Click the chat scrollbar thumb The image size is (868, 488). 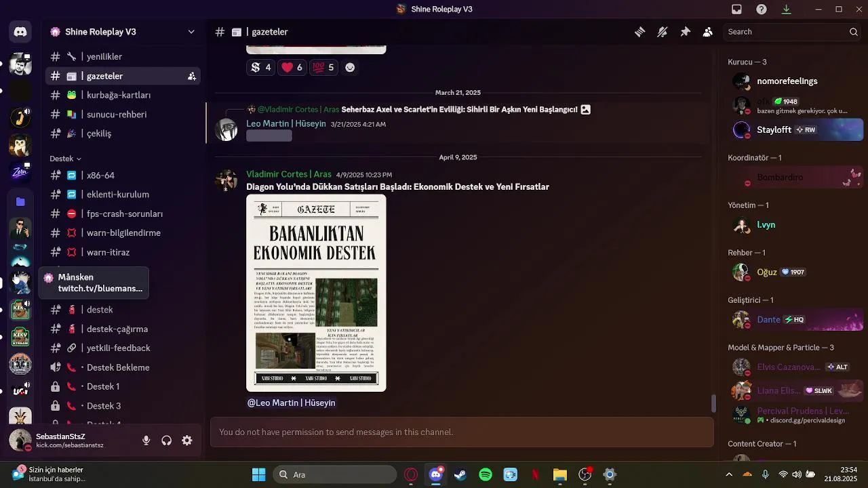tap(713, 403)
